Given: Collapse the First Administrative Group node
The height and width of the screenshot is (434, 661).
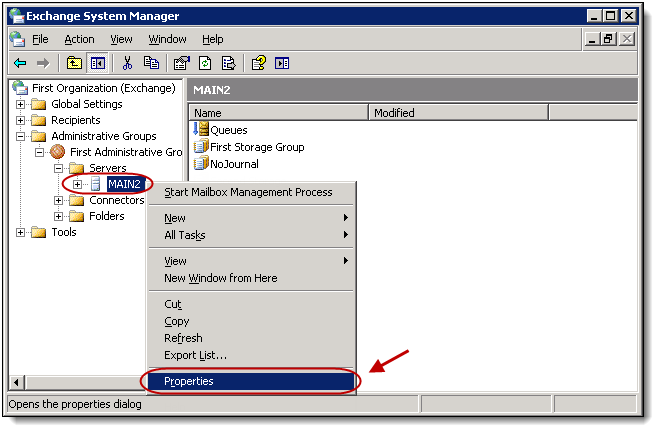Looking at the screenshot, I should (x=39, y=152).
